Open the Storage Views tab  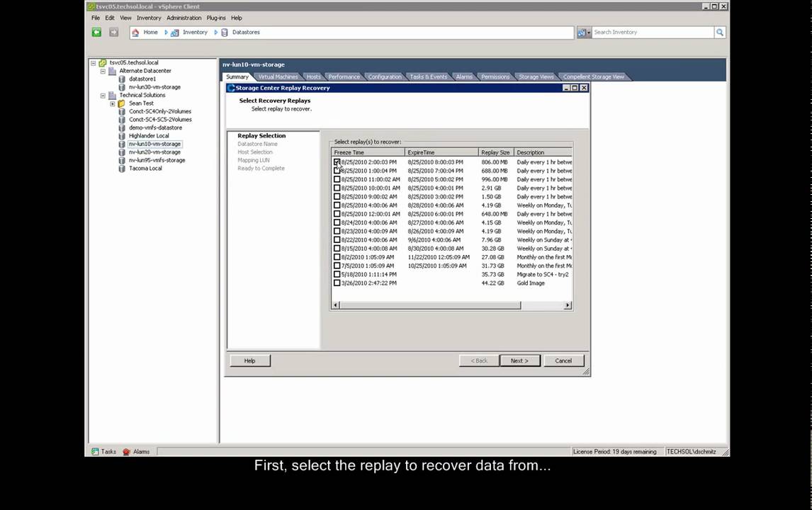coord(536,76)
